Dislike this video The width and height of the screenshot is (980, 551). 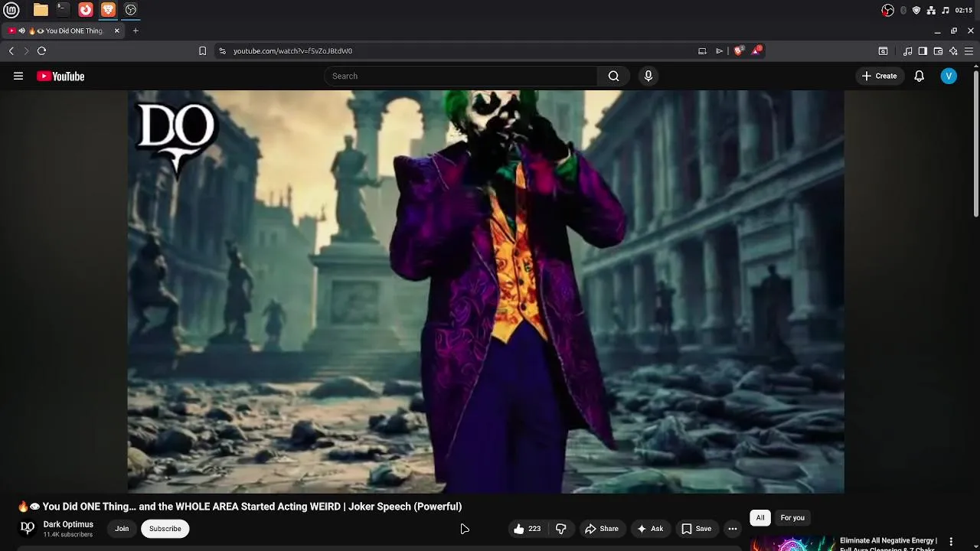point(560,529)
